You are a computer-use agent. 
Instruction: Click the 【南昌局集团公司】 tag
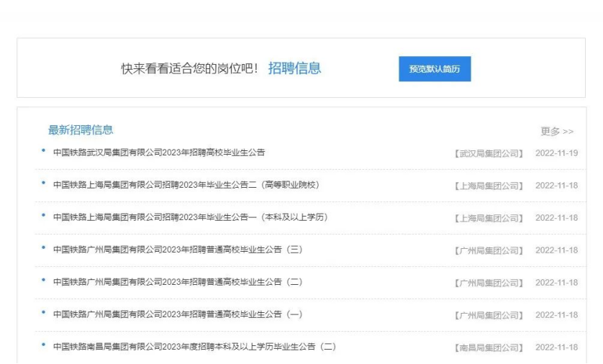(x=489, y=347)
